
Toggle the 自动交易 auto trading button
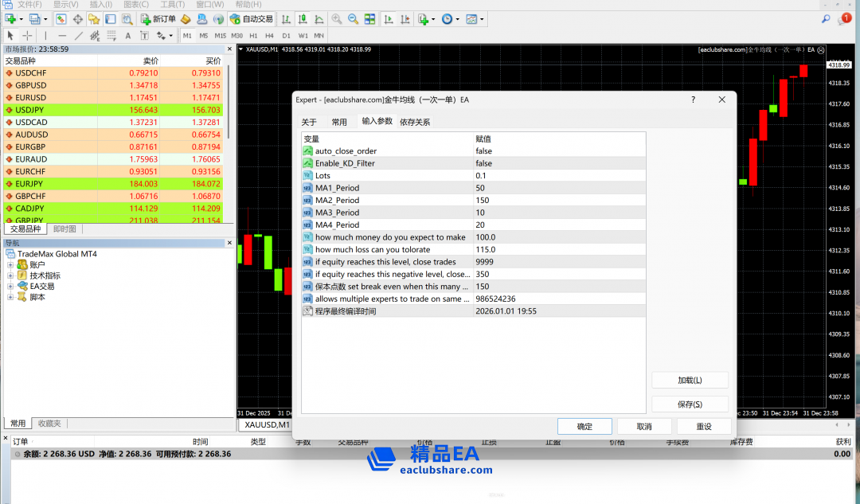tap(250, 18)
